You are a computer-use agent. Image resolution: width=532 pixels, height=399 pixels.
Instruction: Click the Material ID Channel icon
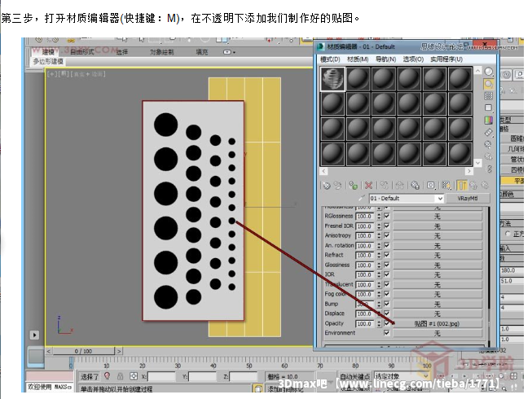click(x=430, y=186)
